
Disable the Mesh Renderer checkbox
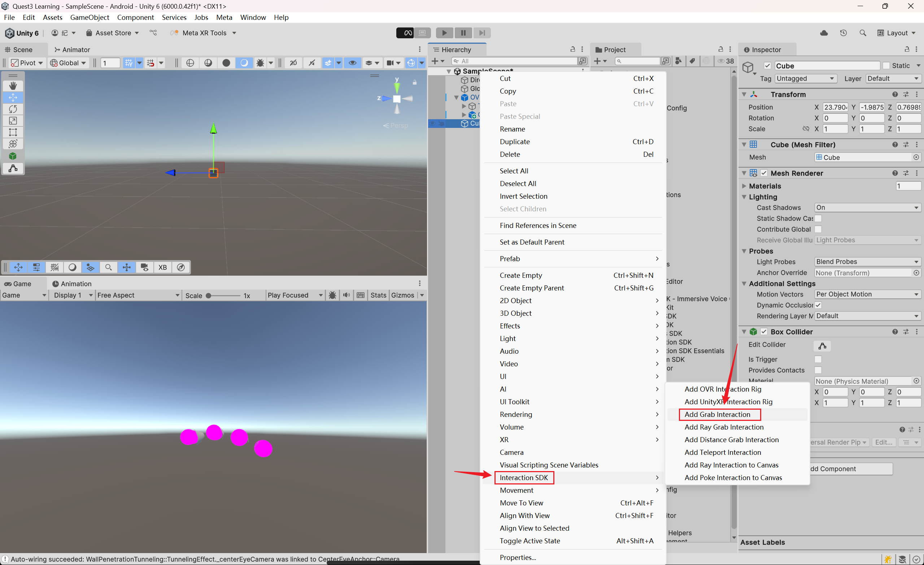(764, 173)
